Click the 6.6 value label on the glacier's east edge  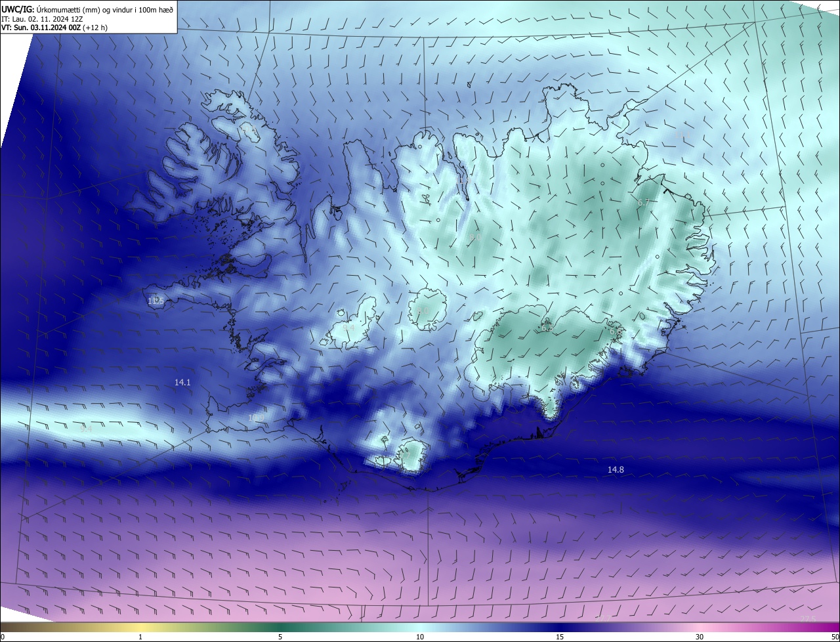tap(616, 332)
